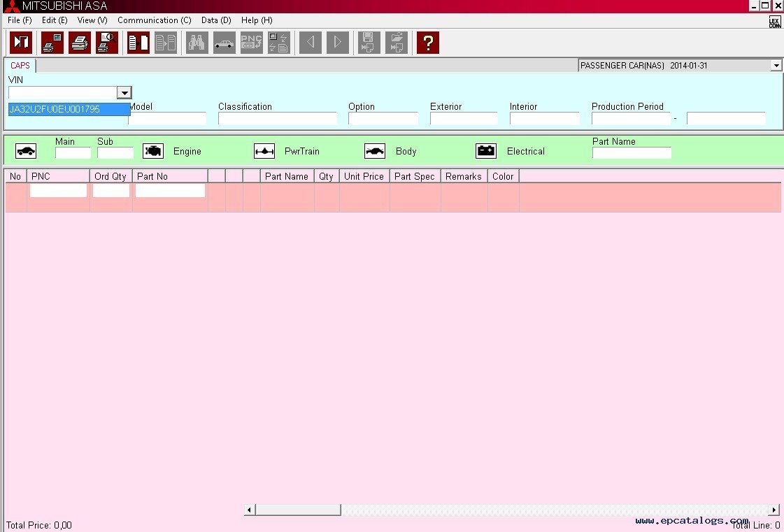Screen dimensions: 784x532
Task: Click the illustration-list swap icon
Action: (x=278, y=43)
